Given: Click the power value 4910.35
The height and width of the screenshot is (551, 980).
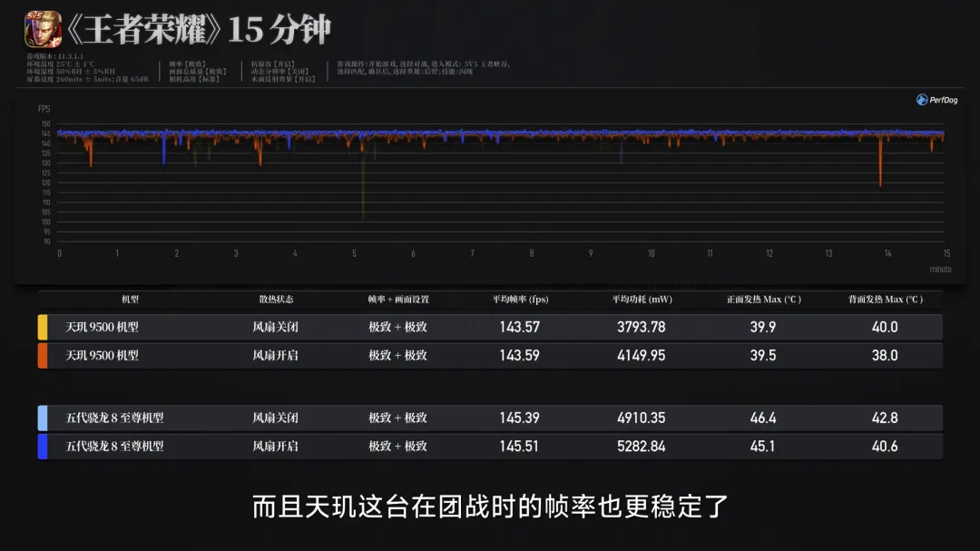Looking at the screenshot, I should (x=642, y=418).
